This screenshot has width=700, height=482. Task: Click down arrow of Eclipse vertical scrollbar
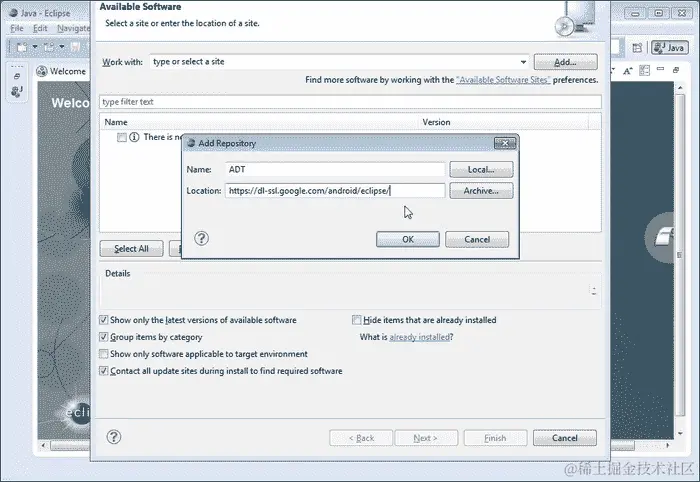click(x=680, y=433)
